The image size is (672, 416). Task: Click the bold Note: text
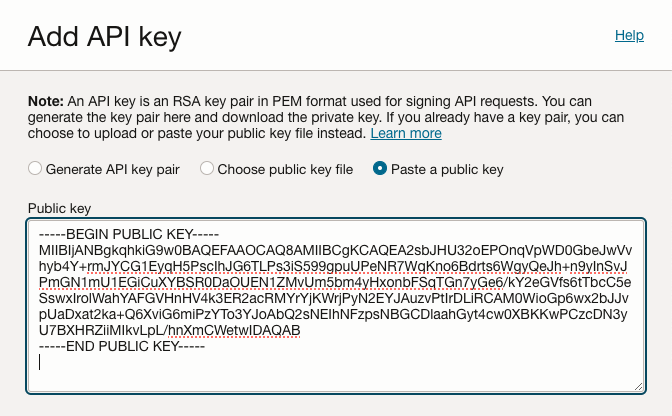pos(45,101)
